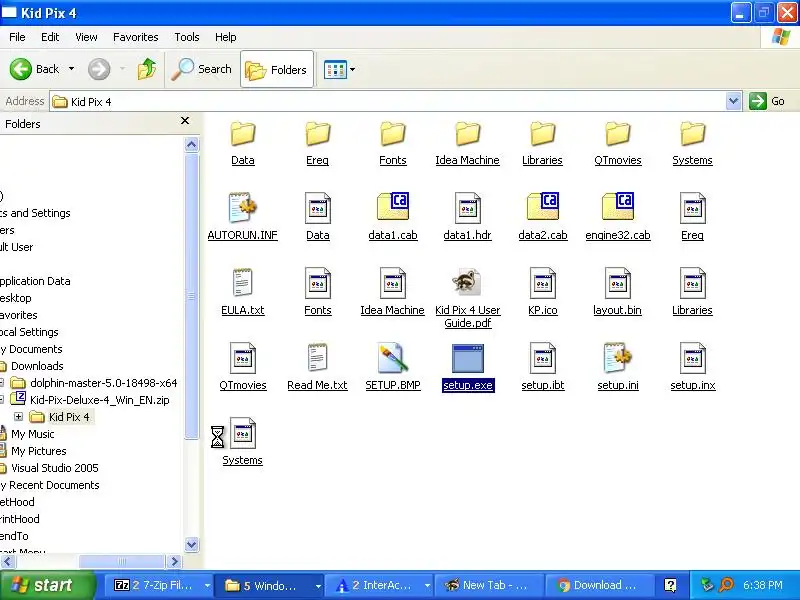Viewport: 800px width, 600px height.
Task: Open the QTmovies folder icon
Action: (617, 134)
